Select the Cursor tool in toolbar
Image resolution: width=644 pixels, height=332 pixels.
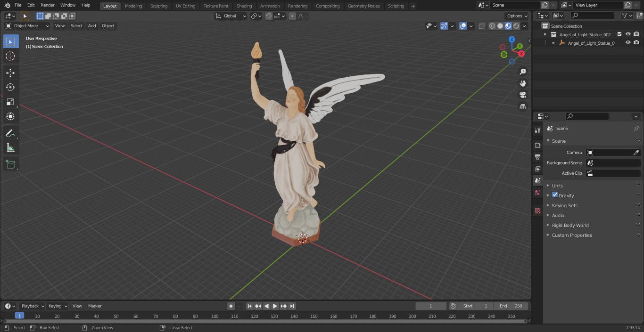(10, 56)
